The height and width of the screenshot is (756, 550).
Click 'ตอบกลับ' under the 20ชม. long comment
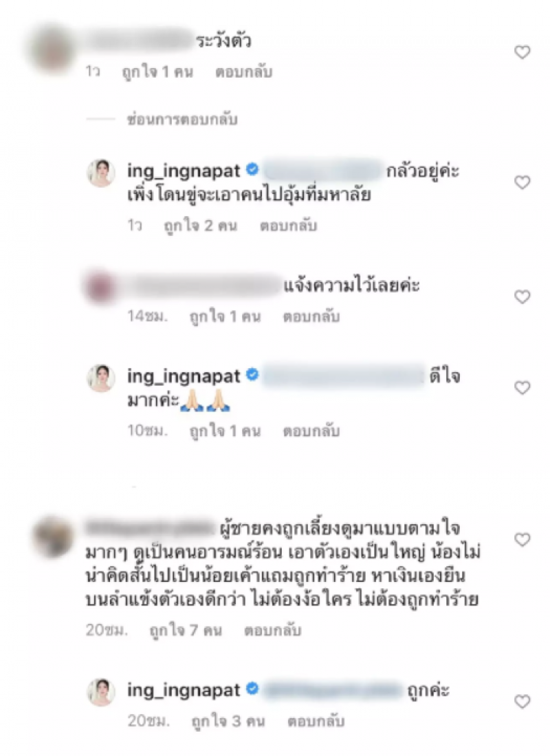click(x=272, y=630)
